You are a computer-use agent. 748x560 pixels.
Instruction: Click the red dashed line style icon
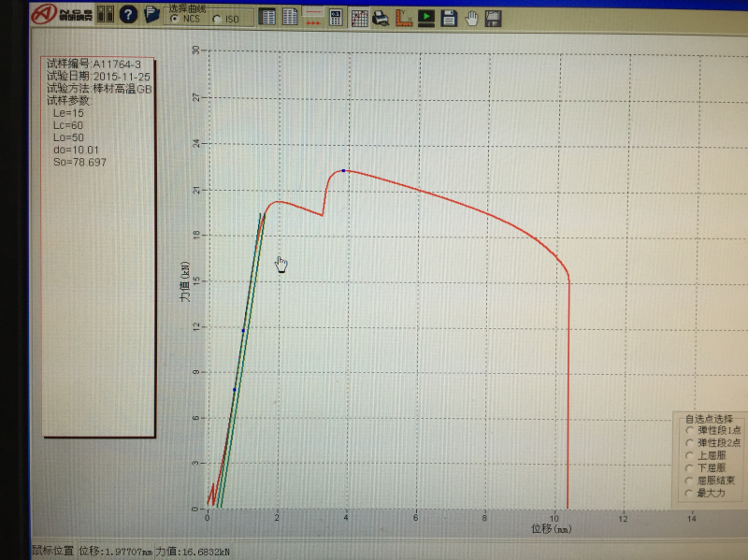[x=312, y=17]
